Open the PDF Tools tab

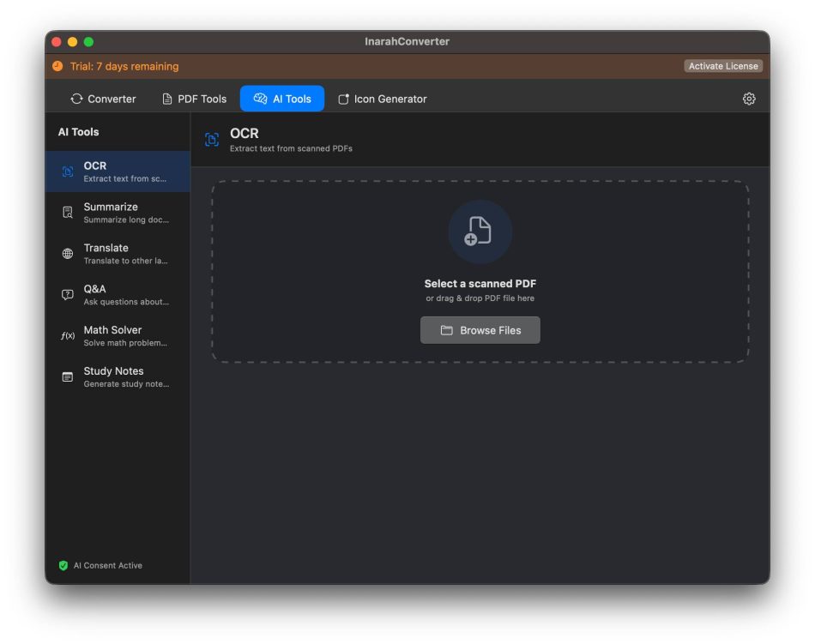coord(194,99)
